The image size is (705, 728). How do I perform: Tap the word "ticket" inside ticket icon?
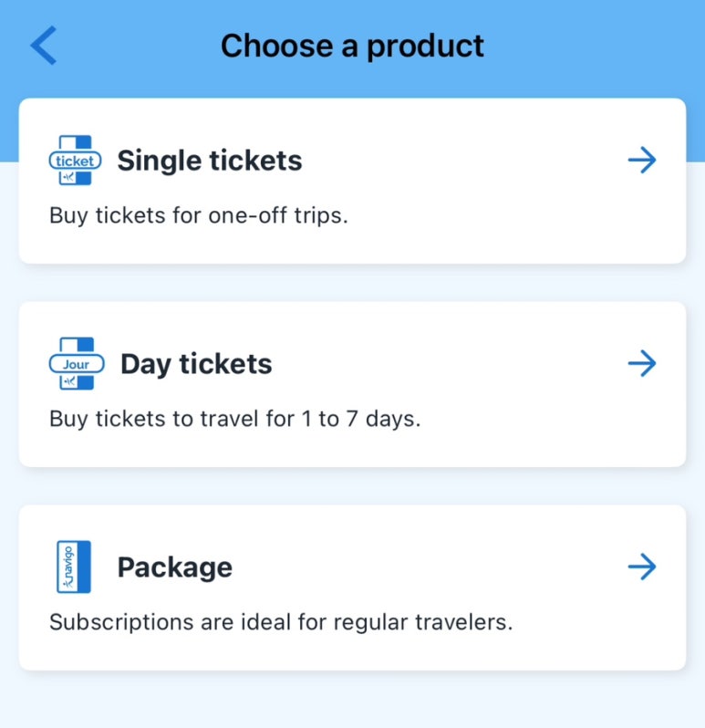pos(75,161)
